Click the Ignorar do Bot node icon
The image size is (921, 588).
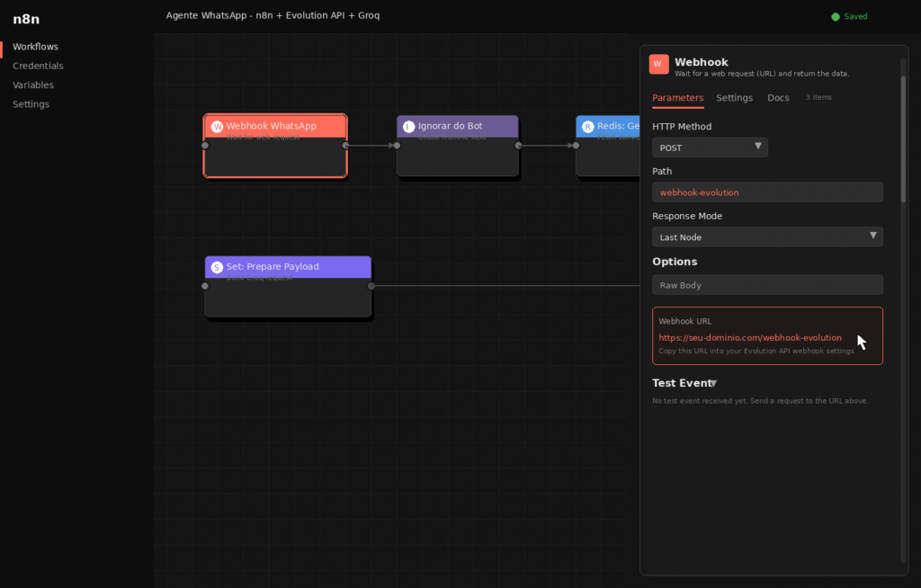tap(409, 126)
